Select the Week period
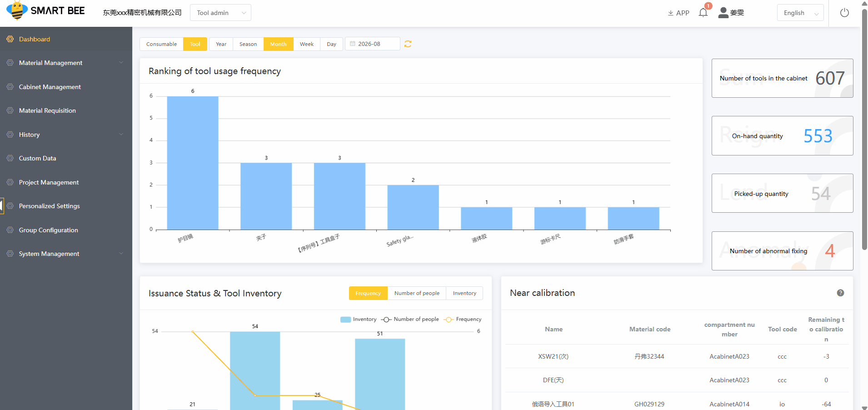The width and height of the screenshot is (868, 410). tap(307, 44)
